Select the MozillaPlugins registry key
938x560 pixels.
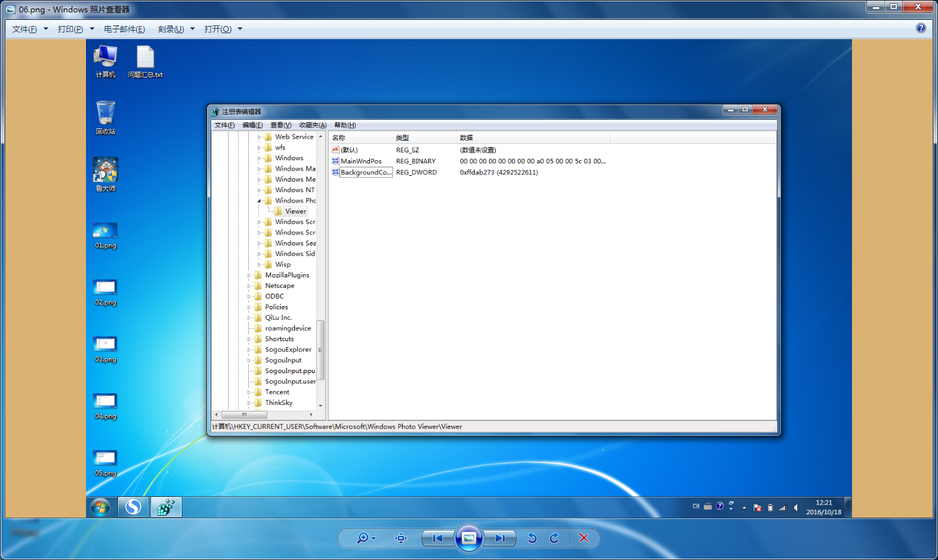point(282,275)
